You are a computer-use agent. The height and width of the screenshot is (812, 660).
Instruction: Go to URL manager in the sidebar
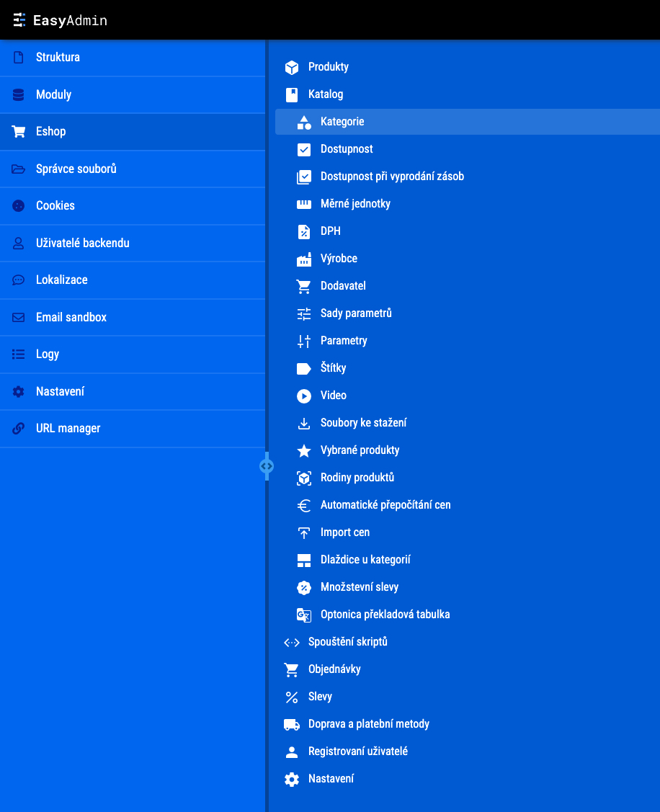[x=68, y=429]
